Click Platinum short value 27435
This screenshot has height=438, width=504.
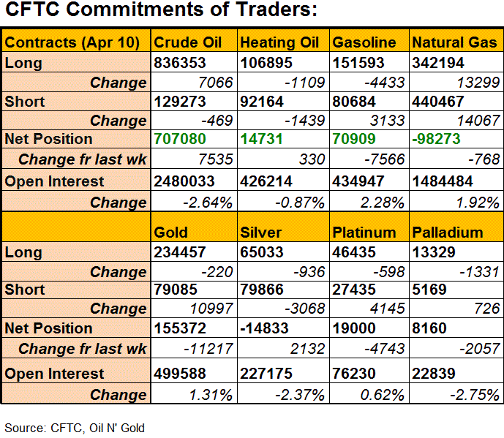353,290
